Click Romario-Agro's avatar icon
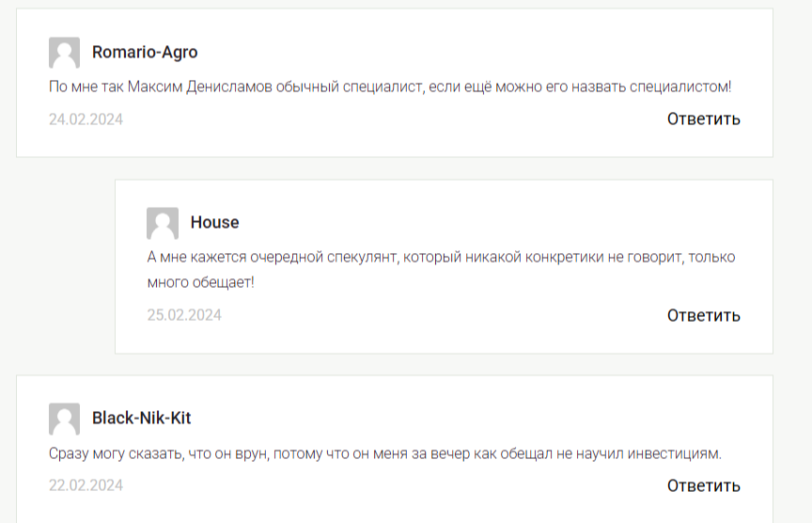Viewport: 812px width, 523px height. click(x=64, y=53)
